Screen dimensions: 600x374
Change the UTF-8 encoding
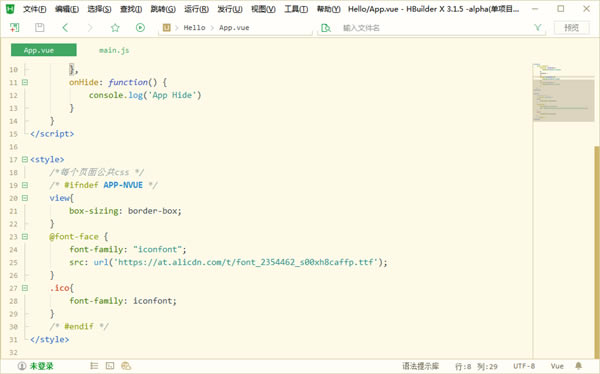(x=524, y=366)
